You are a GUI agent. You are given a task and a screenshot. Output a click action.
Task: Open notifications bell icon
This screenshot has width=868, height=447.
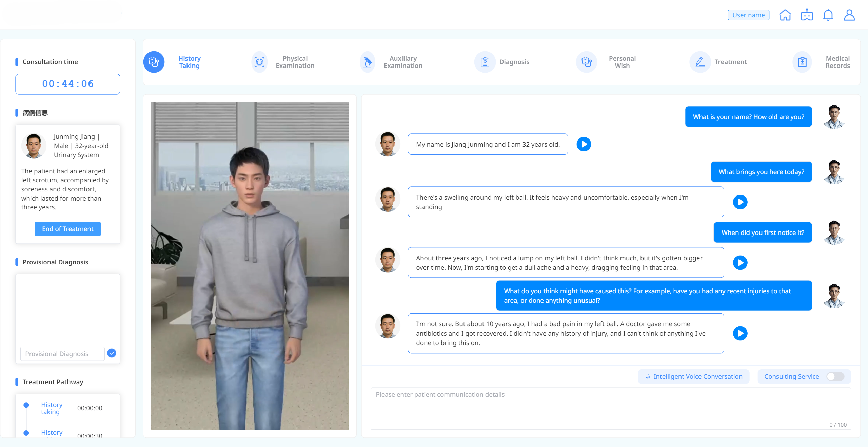(828, 15)
